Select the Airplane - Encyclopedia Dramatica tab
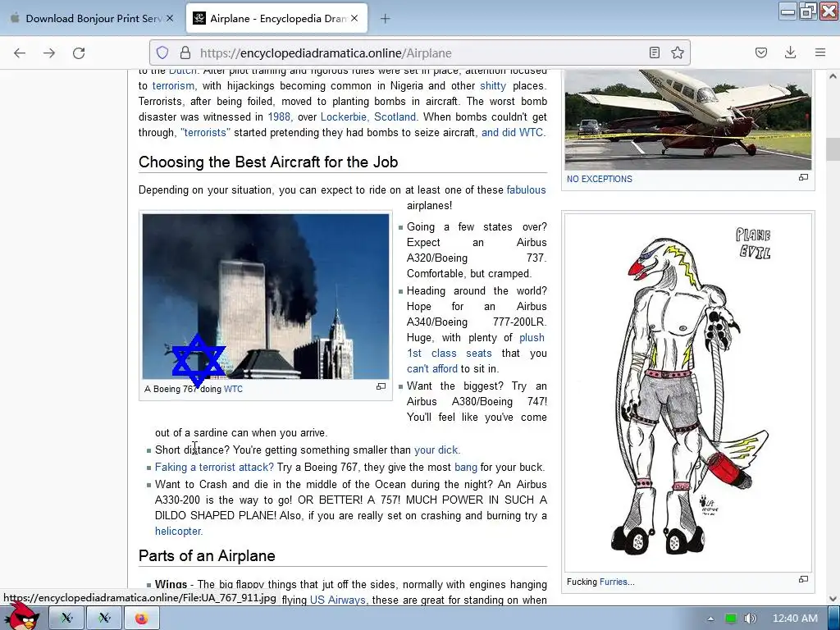Viewport: 840px width, 630px height. click(x=277, y=19)
